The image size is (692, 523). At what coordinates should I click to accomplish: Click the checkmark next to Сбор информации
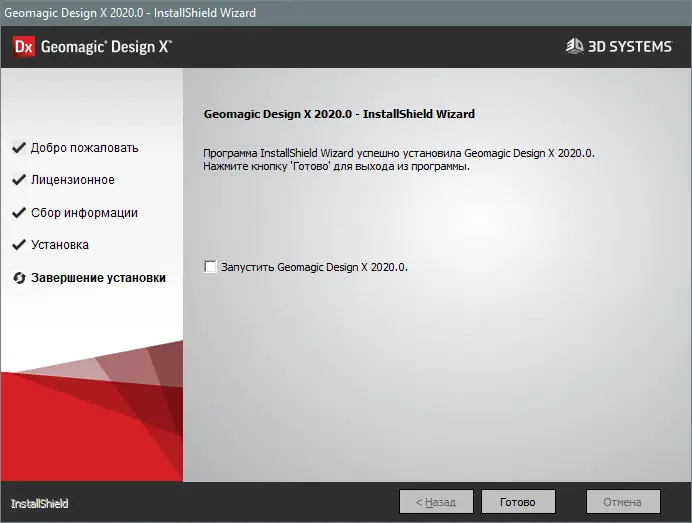[19, 212]
